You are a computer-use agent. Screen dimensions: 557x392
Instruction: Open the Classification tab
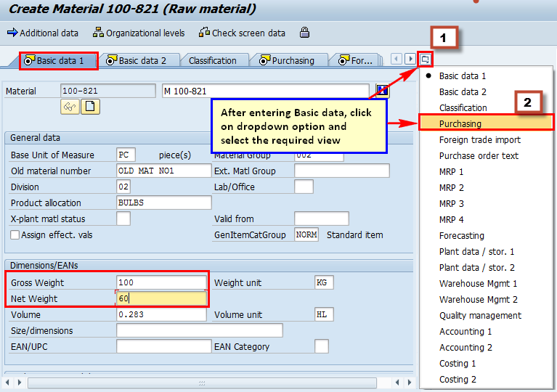pyautogui.click(x=213, y=61)
